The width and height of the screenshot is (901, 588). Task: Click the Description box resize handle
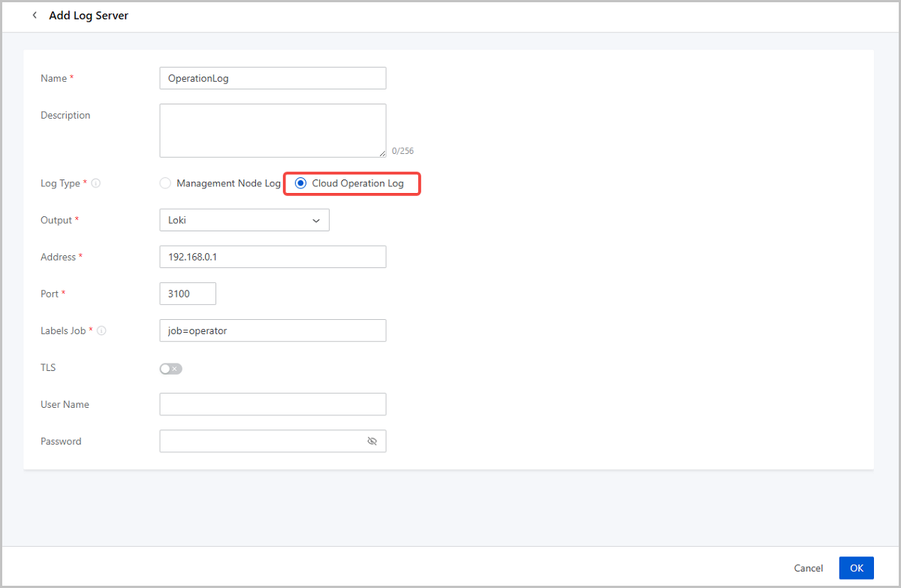(x=382, y=153)
